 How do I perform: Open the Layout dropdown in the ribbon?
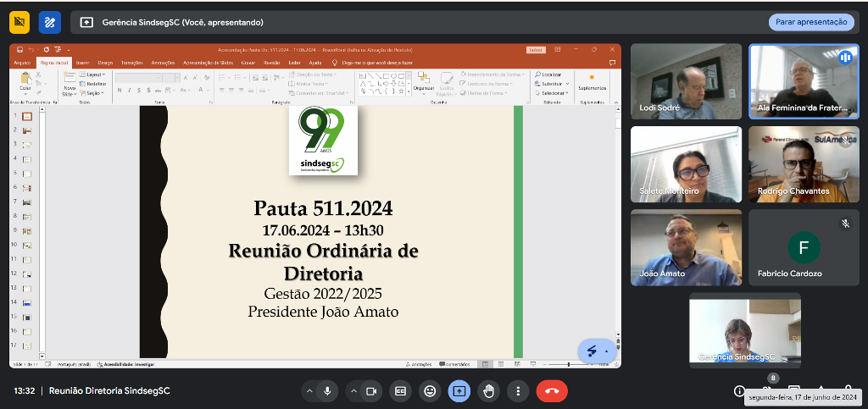point(96,75)
